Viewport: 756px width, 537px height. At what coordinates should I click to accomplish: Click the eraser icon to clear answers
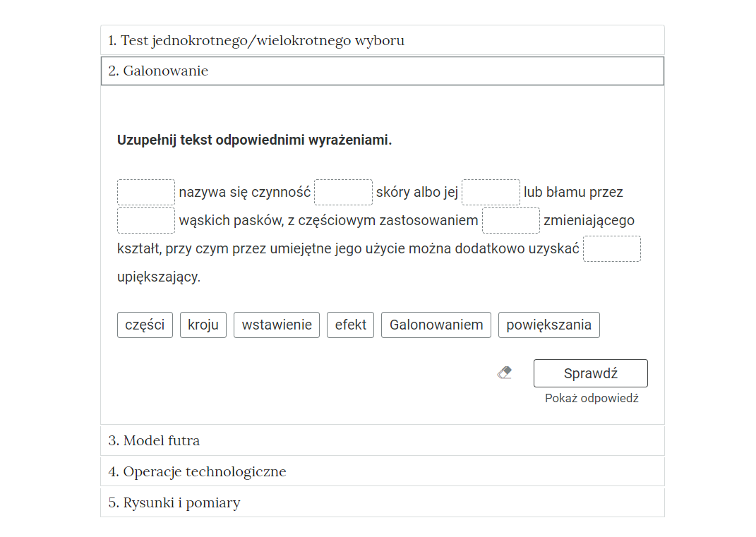pyautogui.click(x=505, y=373)
